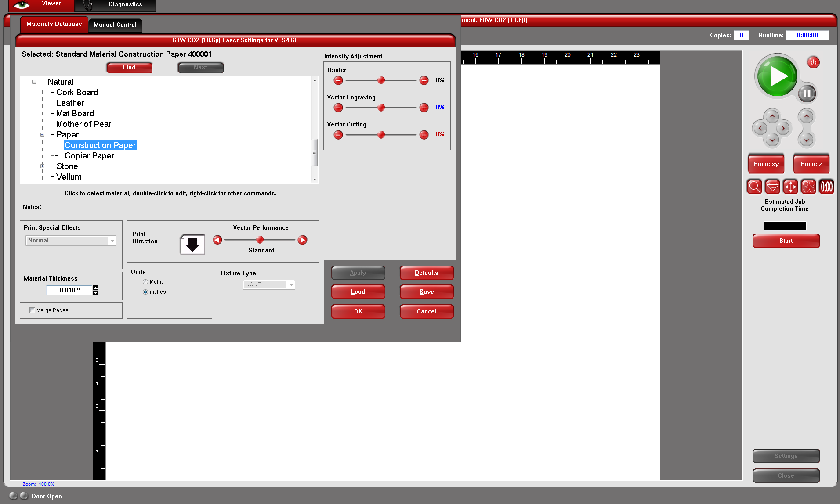Click the green play job button

click(x=776, y=76)
